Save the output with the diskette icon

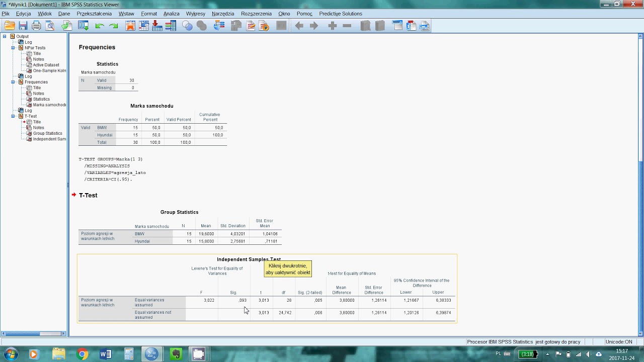pos(23,26)
